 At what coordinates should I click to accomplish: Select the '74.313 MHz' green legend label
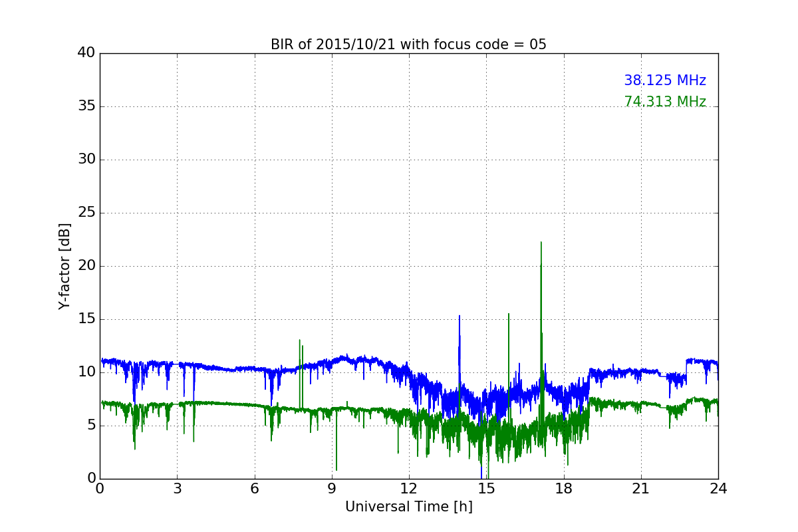click(665, 102)
